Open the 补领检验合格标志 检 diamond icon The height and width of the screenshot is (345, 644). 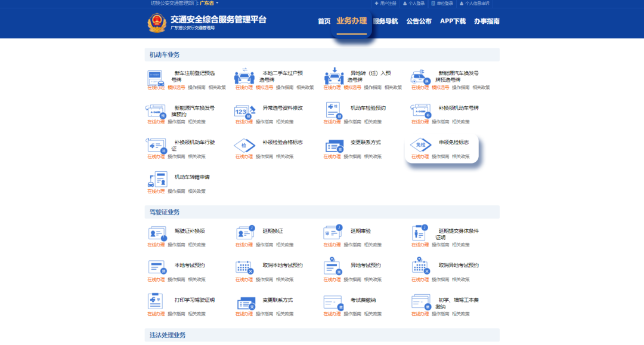click(244, 146)
